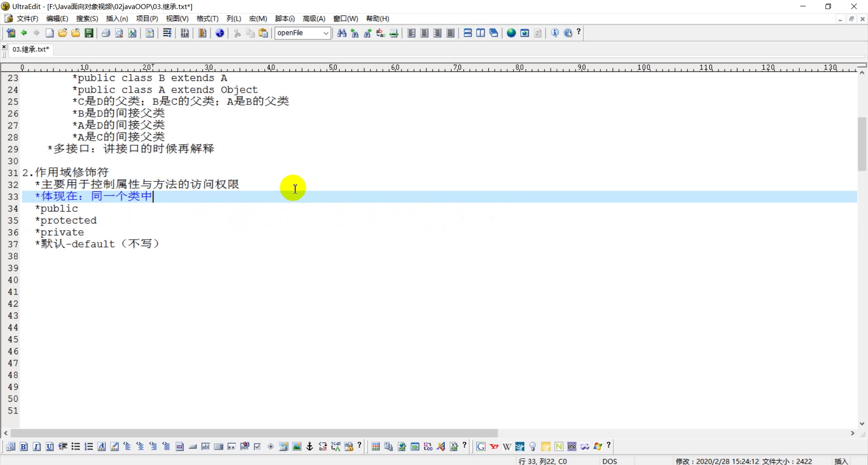The height and width of the screenshot is (465, 868).
Task: Click the lightbulb icon in bottom toolbar
Action: click(x=533, y=446)
